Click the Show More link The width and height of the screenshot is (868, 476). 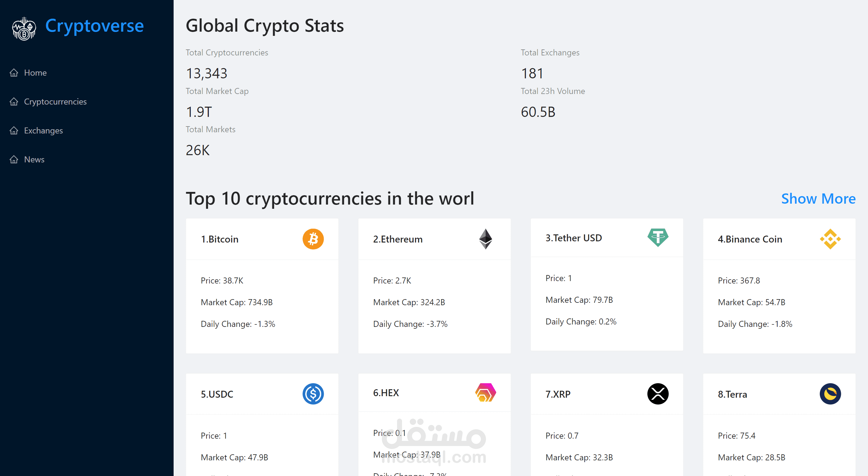pyautogui.click(x=818, y=199)
